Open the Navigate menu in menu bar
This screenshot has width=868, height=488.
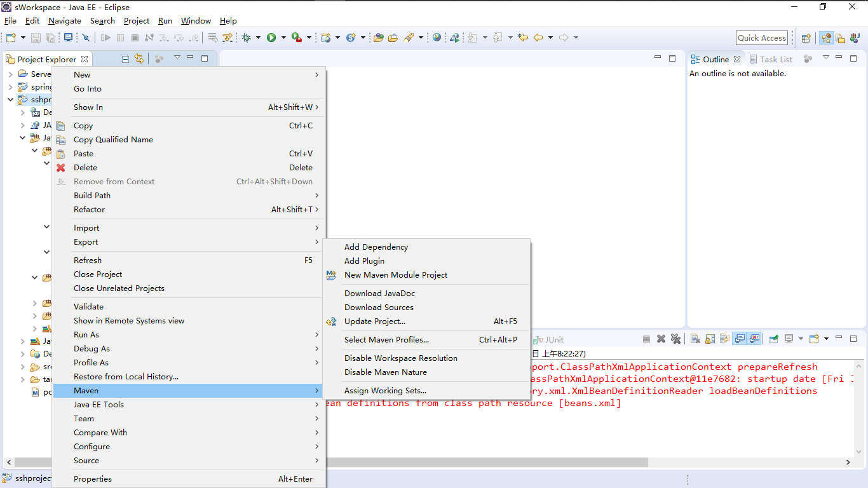tap(65, 20)
